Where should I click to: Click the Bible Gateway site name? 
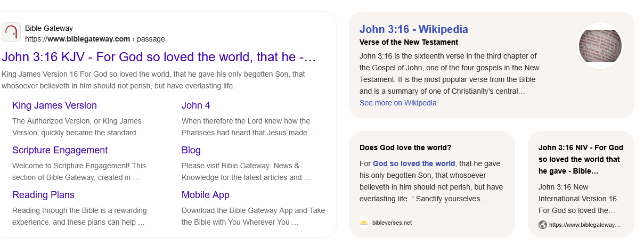[x=49, y=28]
